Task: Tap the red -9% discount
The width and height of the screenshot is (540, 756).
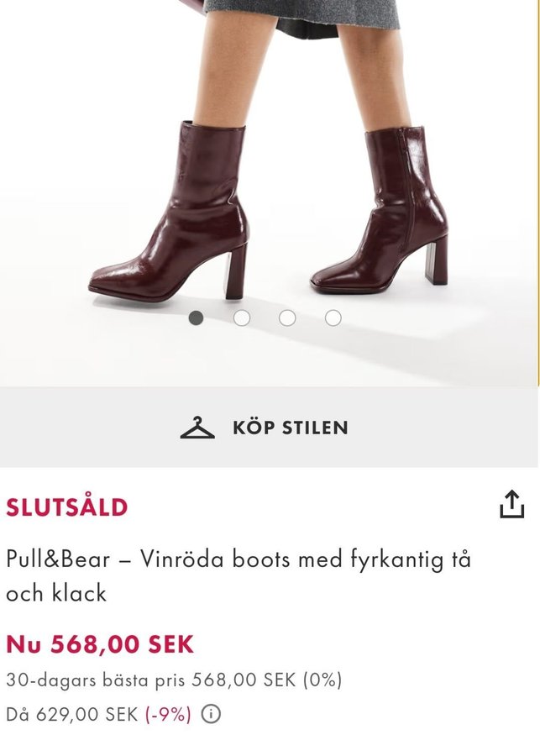Action: point(168,715)
